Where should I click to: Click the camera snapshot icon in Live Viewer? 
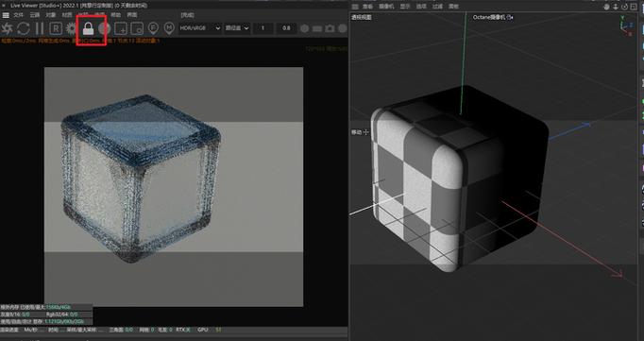point(330,28)
